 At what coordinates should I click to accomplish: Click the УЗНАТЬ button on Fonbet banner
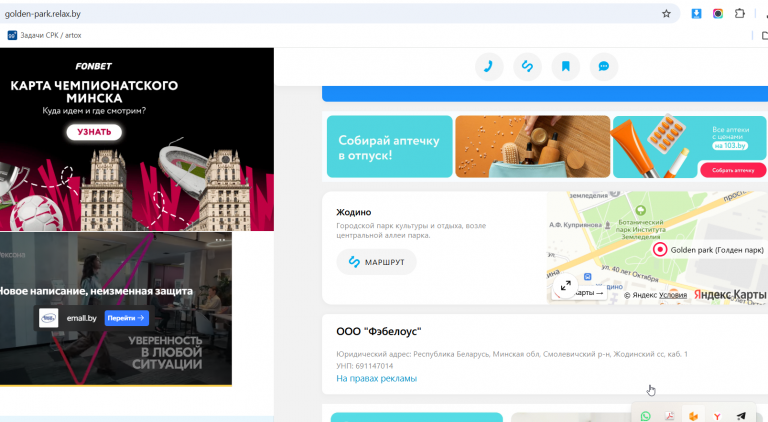click(94, 132)
